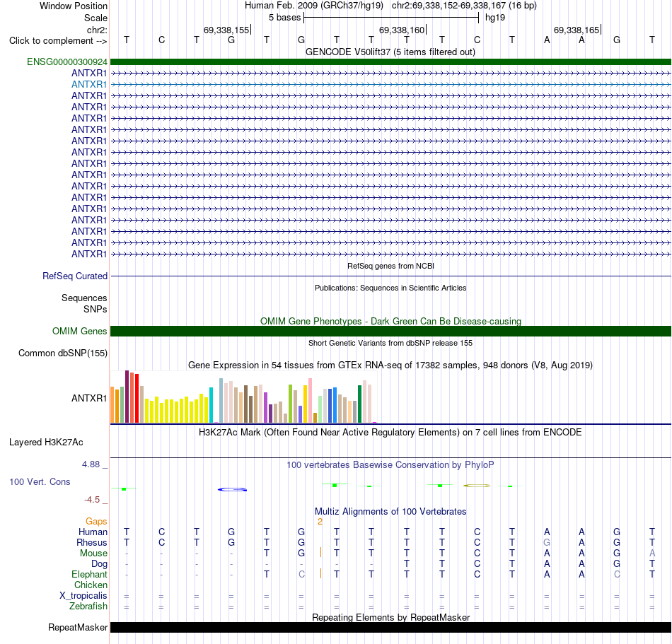The width and height of the screenshot is (672, 644).
Task: Click the 69,338,160 position marker
Action: pos(402,30)
